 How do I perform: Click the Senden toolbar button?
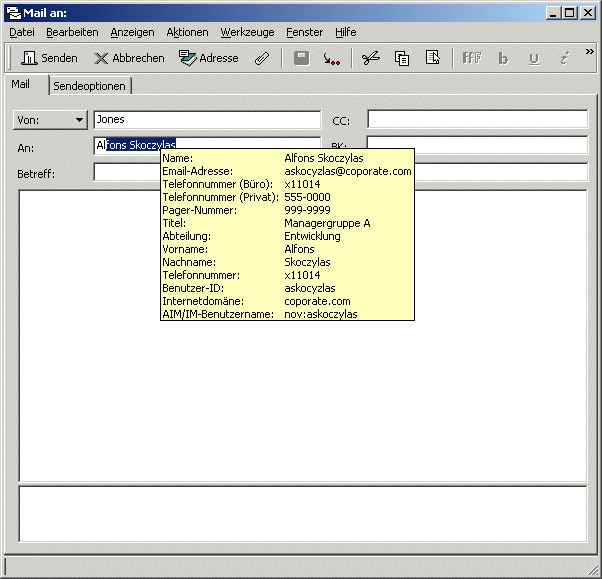pos(48,58)
